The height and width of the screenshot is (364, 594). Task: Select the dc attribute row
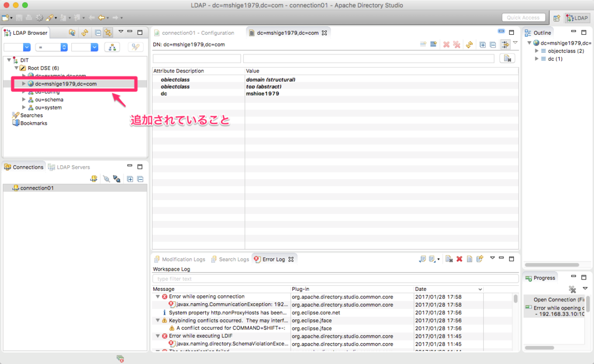[335, 93]
